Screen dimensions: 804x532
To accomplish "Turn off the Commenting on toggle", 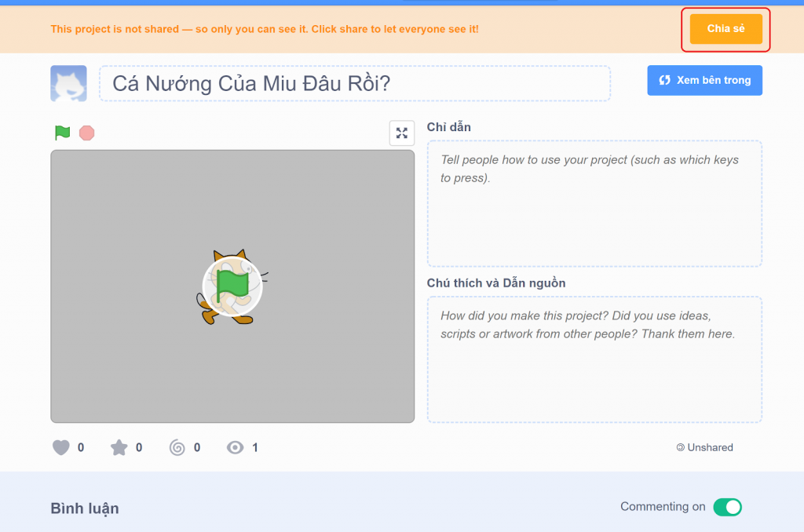I will click(727, 507).
